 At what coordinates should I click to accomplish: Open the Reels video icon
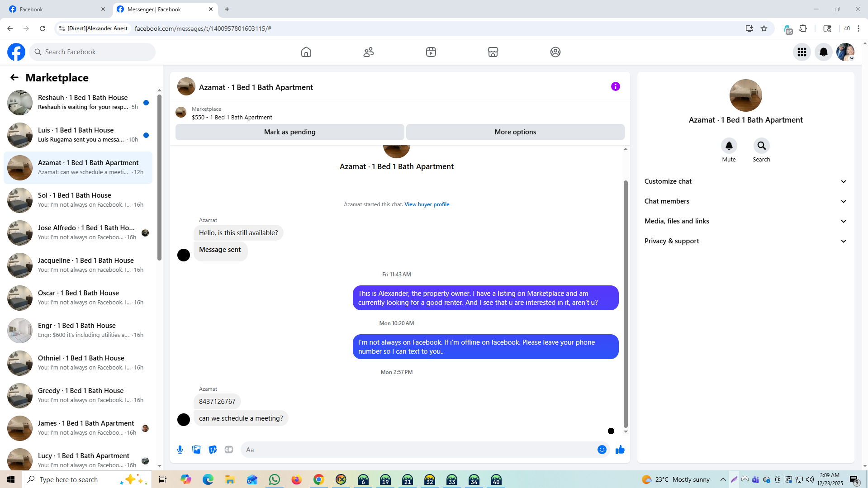click(431, 52)
